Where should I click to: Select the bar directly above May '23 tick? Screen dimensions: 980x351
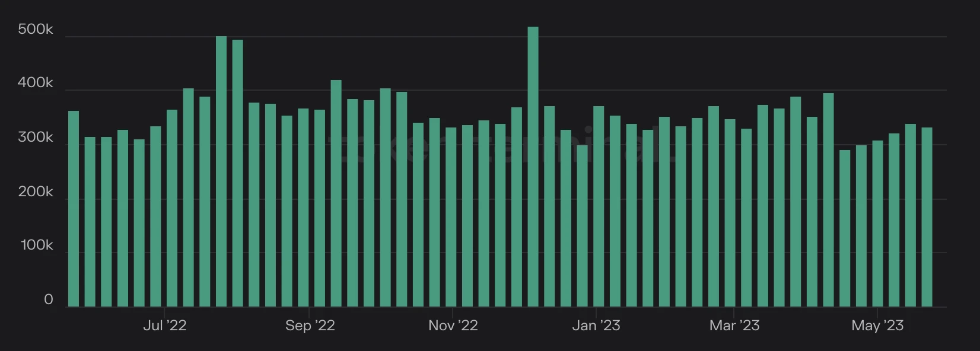point(877,224)
